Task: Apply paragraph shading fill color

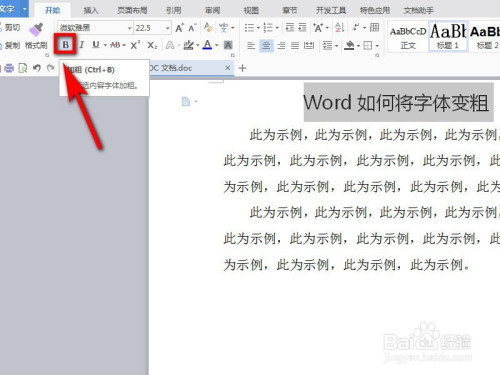Action: [x=349, y=45]
